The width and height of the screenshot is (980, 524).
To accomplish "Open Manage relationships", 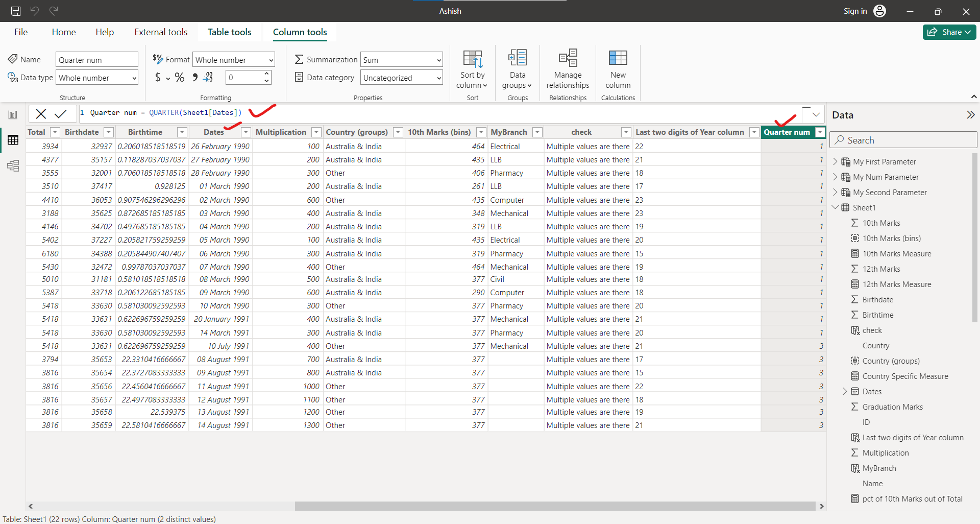I will [567, 69].
